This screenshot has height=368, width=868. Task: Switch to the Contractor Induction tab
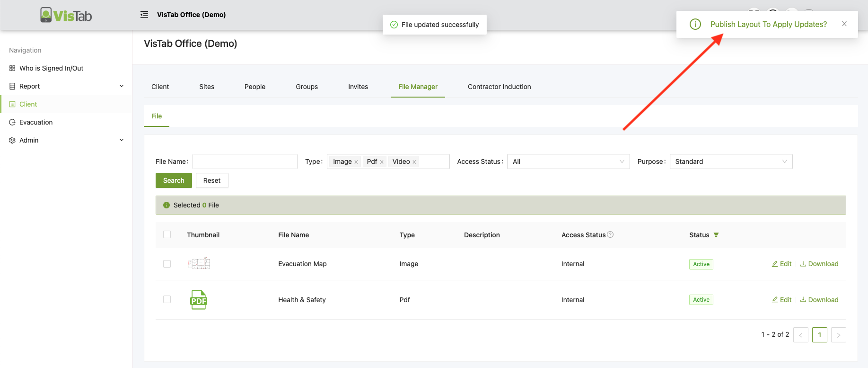499,87
